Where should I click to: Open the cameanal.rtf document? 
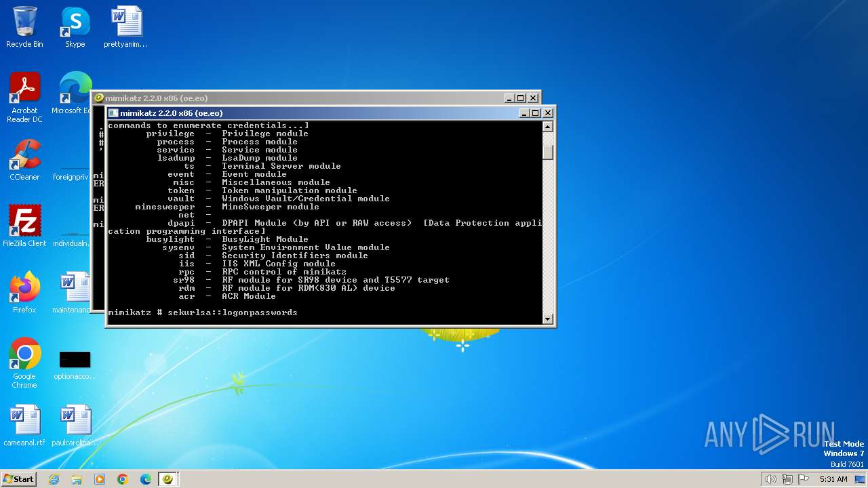tap(24, 426)
